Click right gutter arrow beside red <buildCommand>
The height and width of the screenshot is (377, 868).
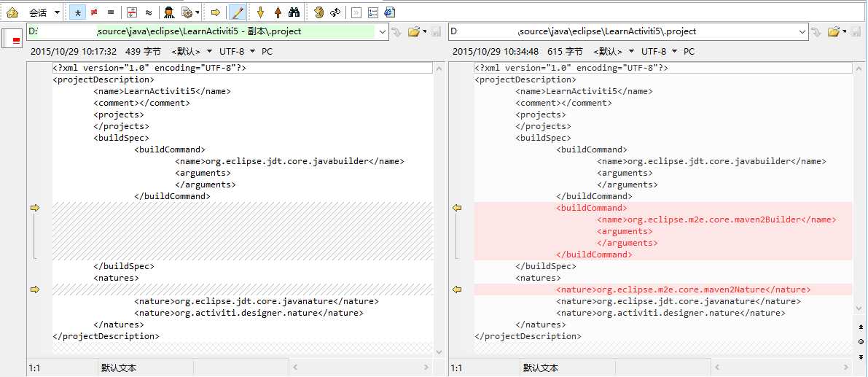pyautogui.click(x=457, y=208)
